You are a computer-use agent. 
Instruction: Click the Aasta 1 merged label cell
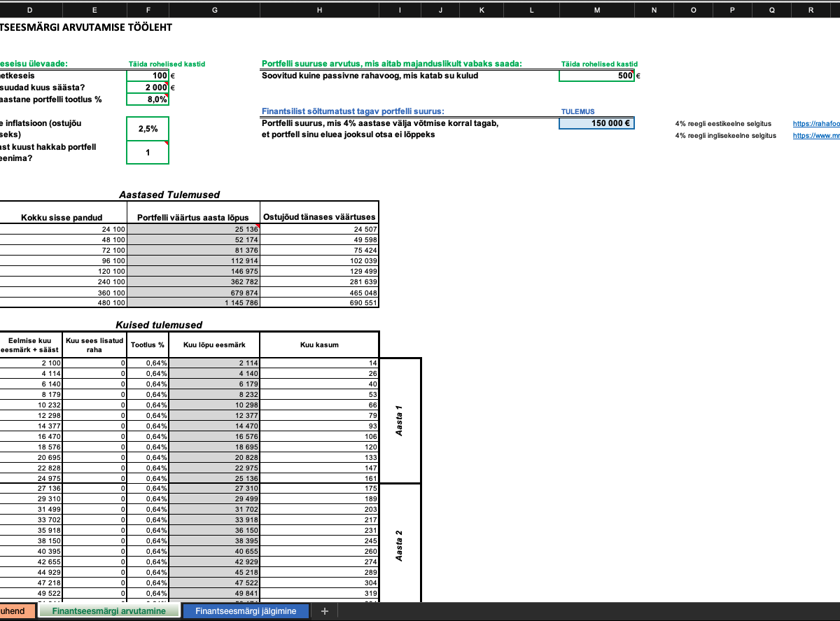click(x=400, y=421)
